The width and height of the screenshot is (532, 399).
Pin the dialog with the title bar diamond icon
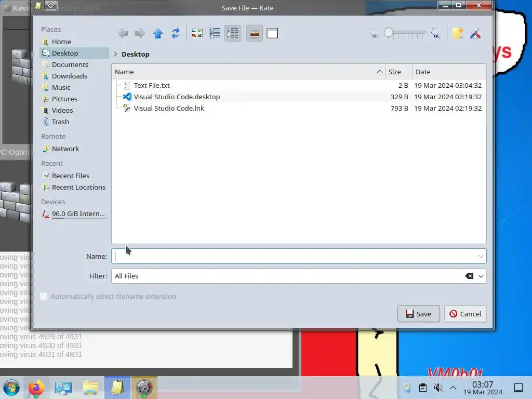click(x=50, y=5)
